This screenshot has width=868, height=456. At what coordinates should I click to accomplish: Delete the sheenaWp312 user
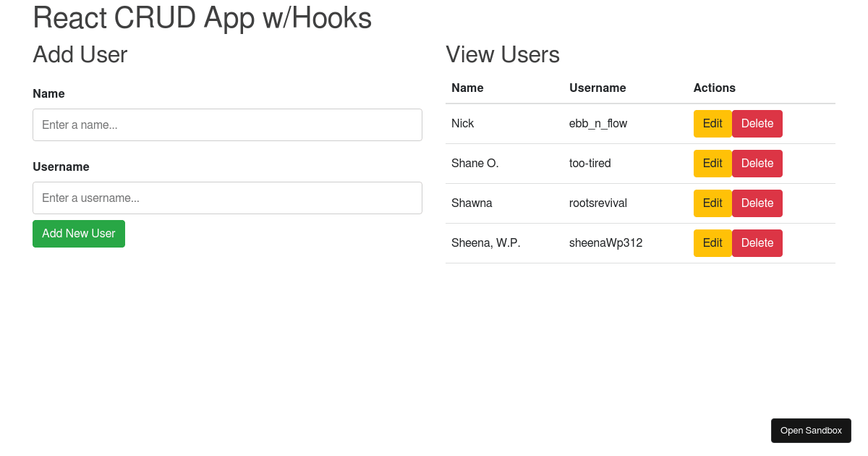757,242
